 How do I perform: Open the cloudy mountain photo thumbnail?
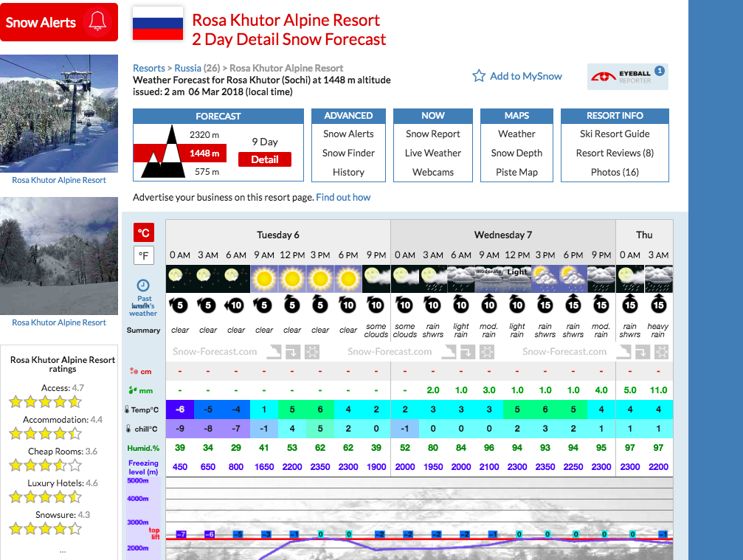pos(59,256)
